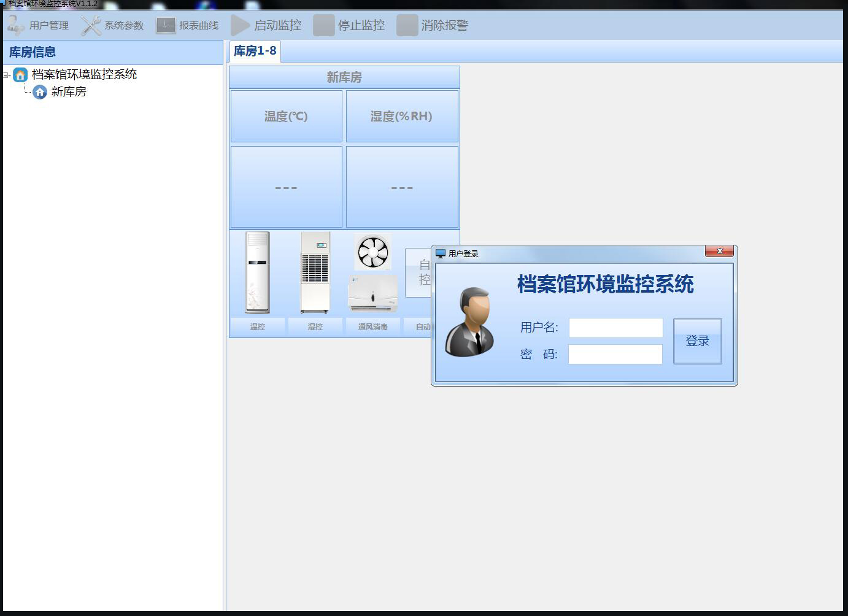Screen dimensions: 848x616
Task: Focus the 用户名 input field
Action: (x=616, y=328)
